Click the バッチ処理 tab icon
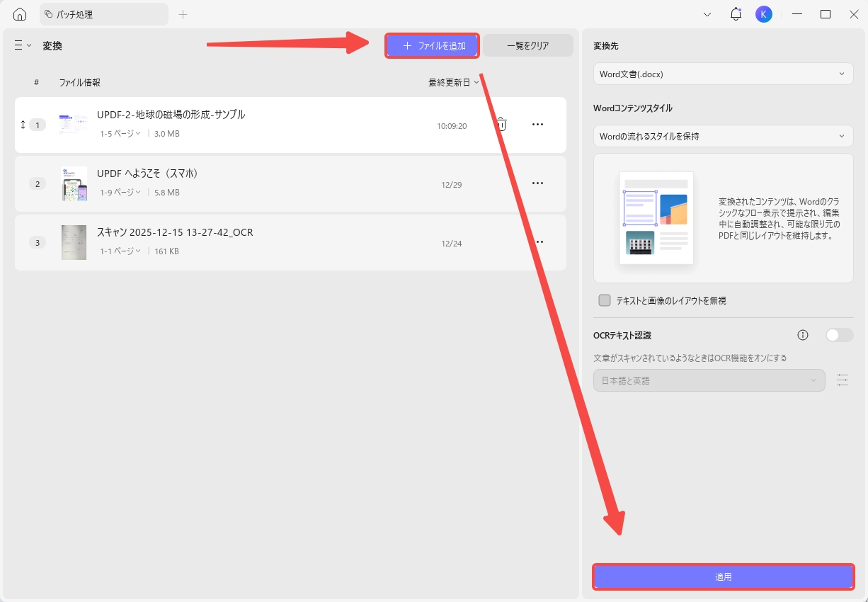This screenshot has width=868, height=602. [x=49, y=14]
